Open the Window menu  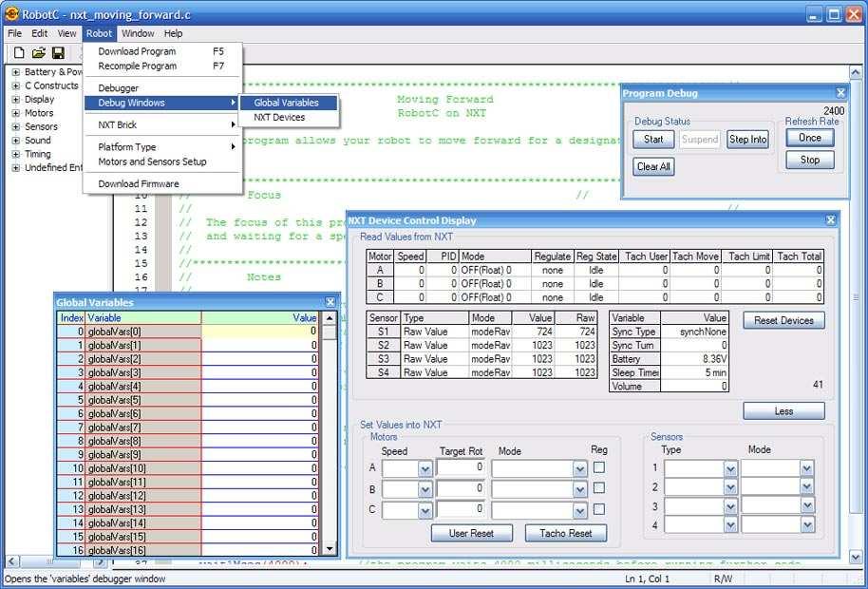tap(138, 33)
